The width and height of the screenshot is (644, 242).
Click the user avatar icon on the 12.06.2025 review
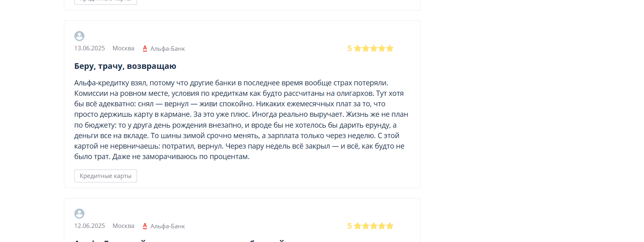(79, 213)
